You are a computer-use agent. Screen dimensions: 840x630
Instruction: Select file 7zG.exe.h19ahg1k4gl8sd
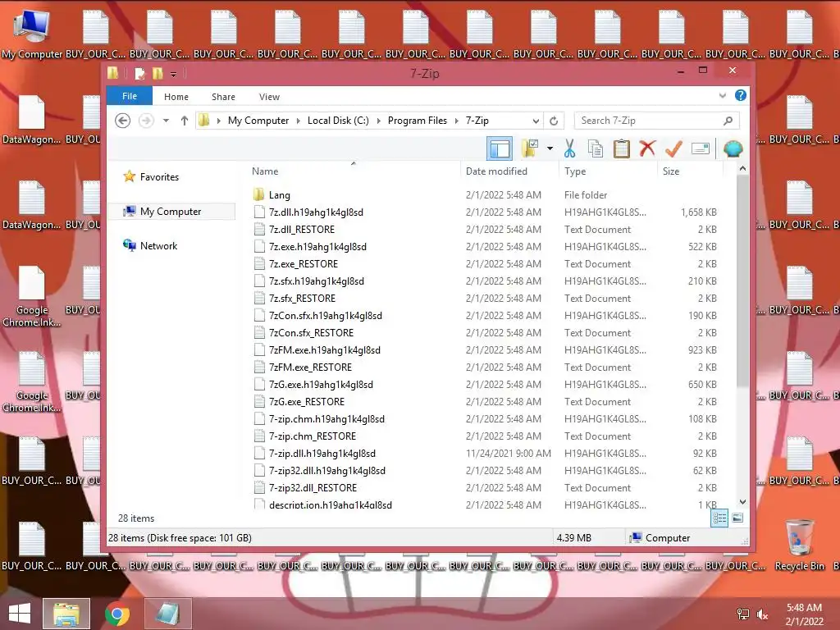pyautogui.click(x=321, y=384)
